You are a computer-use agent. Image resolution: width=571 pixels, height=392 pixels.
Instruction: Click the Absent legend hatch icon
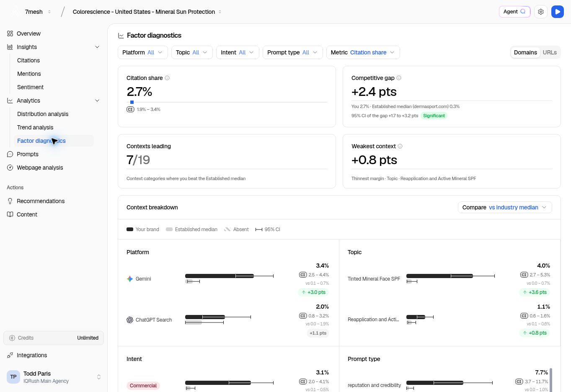tap(227, 230)
